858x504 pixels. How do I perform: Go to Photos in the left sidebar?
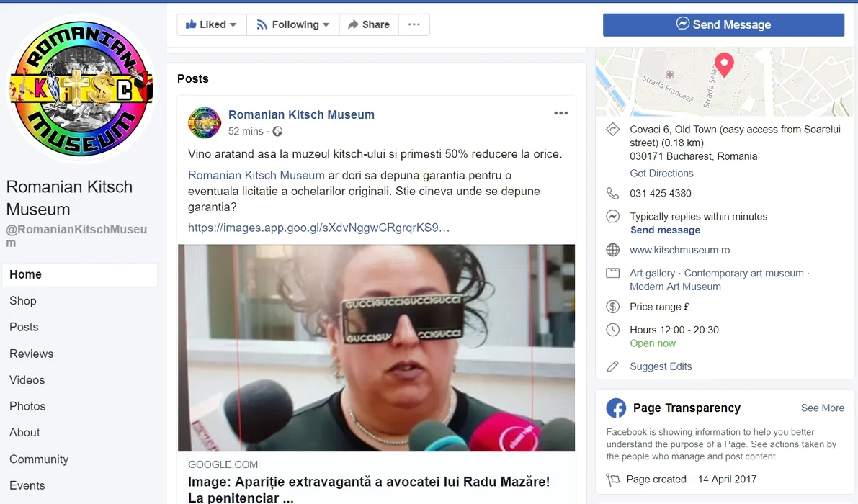[x=27, y=406]
